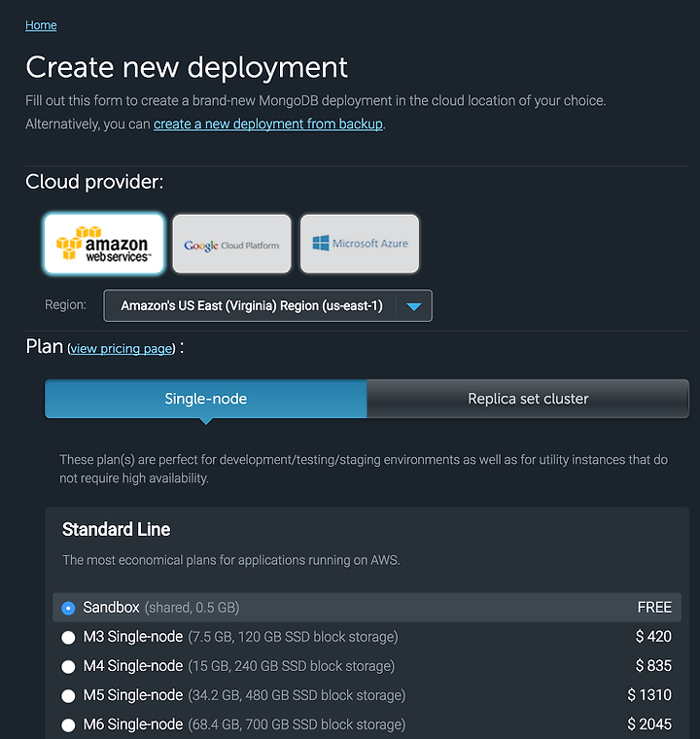Select the M4 Single-node radio button

[68, 666]
